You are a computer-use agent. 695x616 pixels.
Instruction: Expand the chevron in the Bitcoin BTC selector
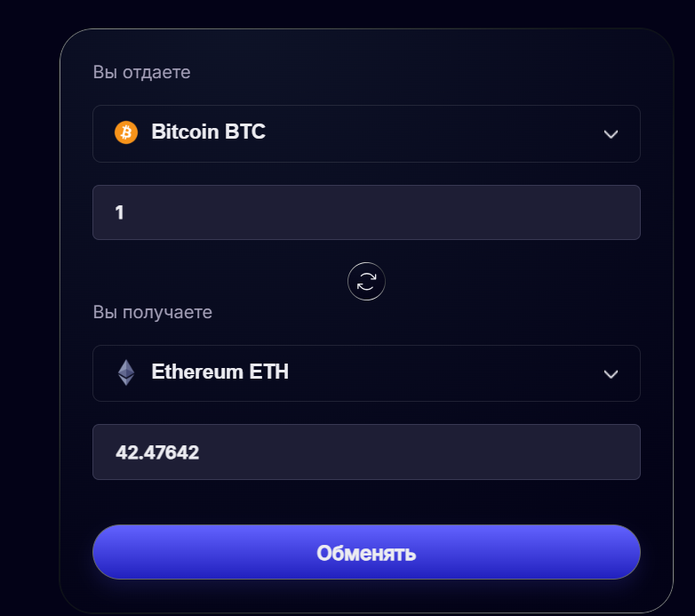(611, 134)
